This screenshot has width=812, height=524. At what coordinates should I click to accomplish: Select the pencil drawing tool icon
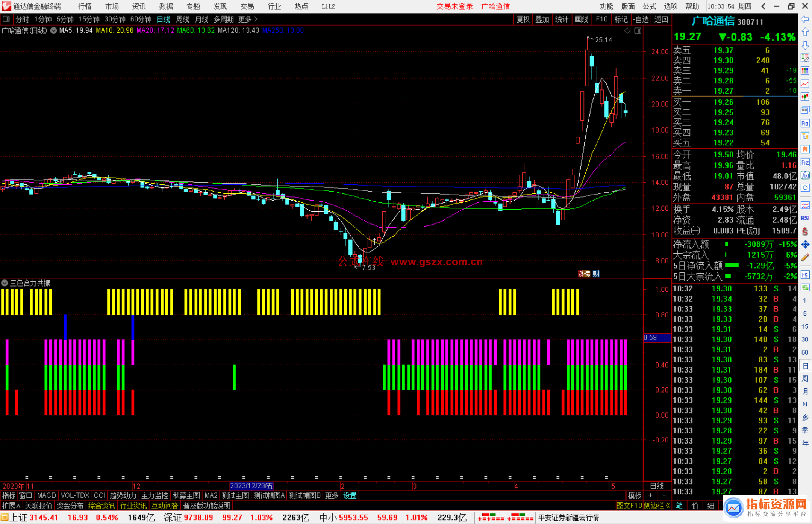tap(805, 257)
